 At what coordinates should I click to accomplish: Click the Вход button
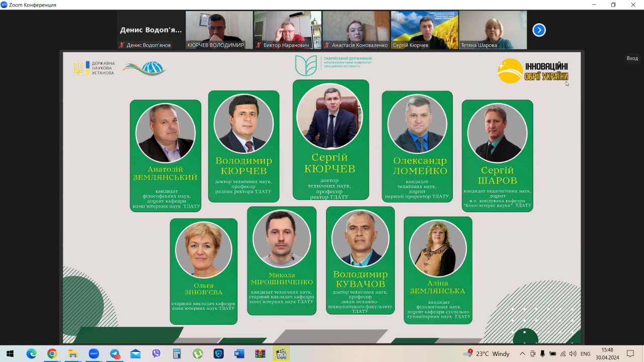pyautogui.click(x=632, y=58)
